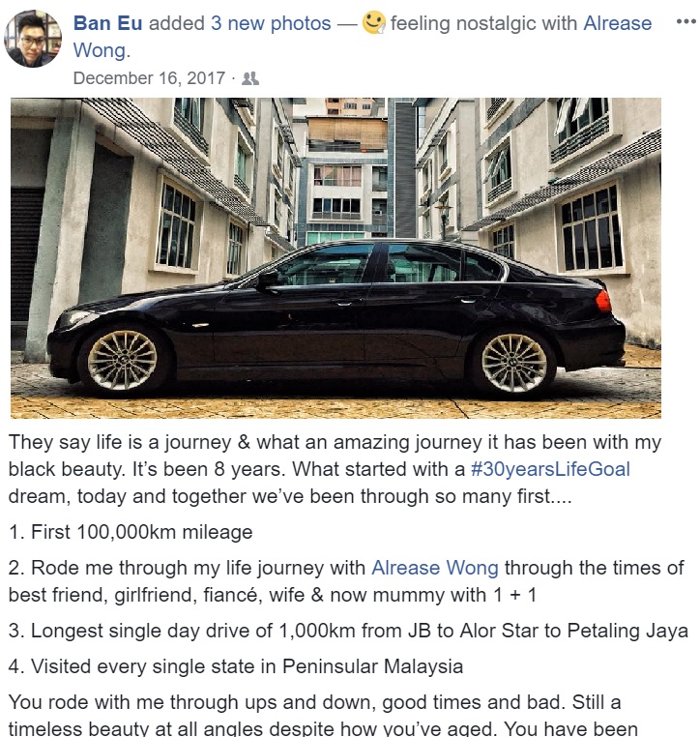Click '3. Longest single day drive' line

pos(348,632)
